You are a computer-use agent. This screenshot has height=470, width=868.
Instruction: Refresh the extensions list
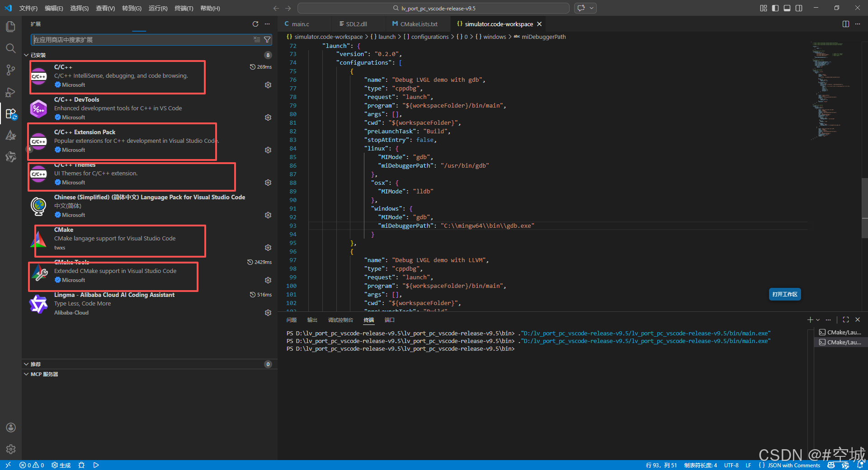tap(255, 24)
